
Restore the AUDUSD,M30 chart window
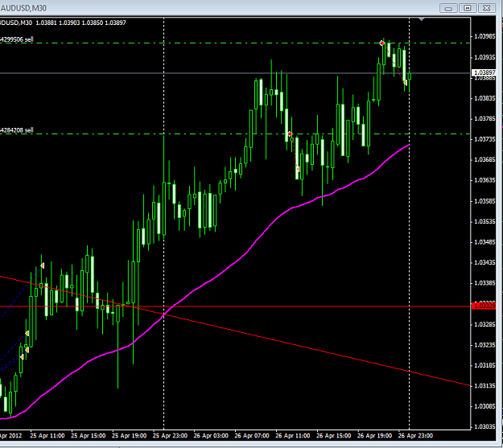[468, 8]
